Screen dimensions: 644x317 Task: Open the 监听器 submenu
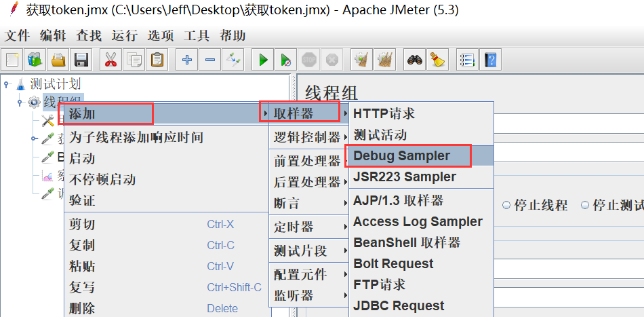pos(309,295)
